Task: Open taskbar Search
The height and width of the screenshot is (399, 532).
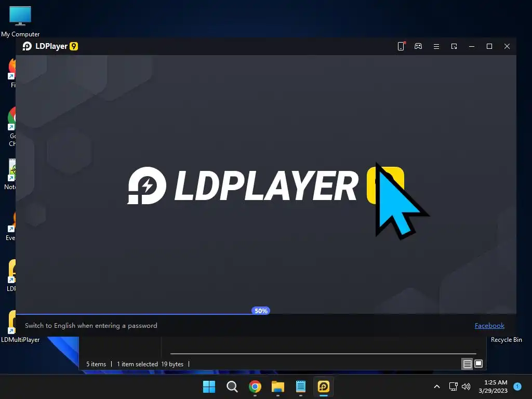Action: (x=232, y=387)
